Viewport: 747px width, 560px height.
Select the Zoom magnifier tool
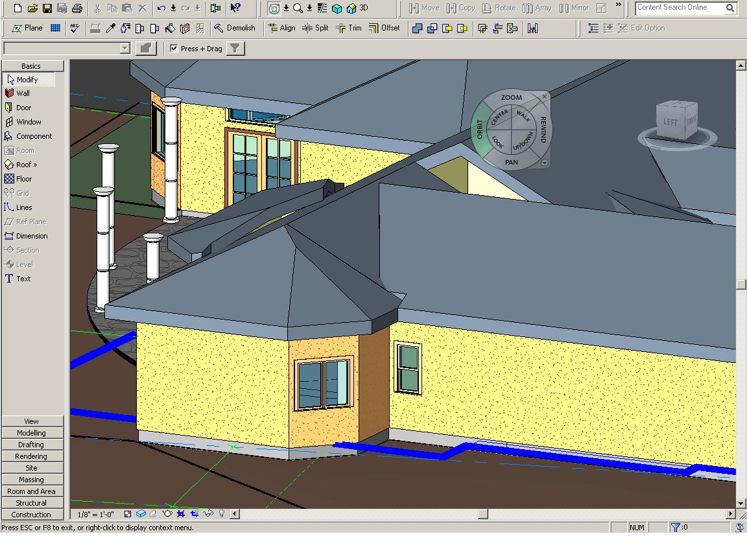coord(298,8)
